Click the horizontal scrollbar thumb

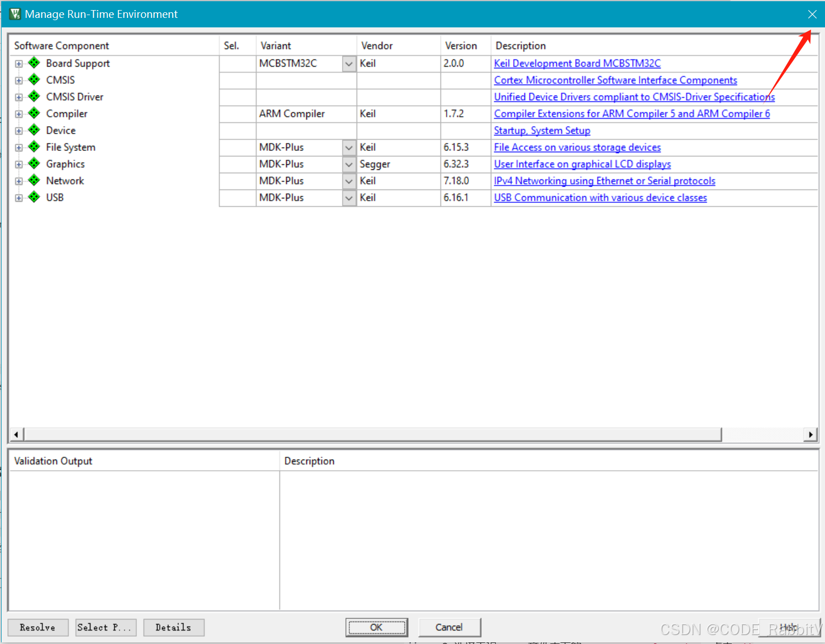pyautogui.click(x=373, y=434)
